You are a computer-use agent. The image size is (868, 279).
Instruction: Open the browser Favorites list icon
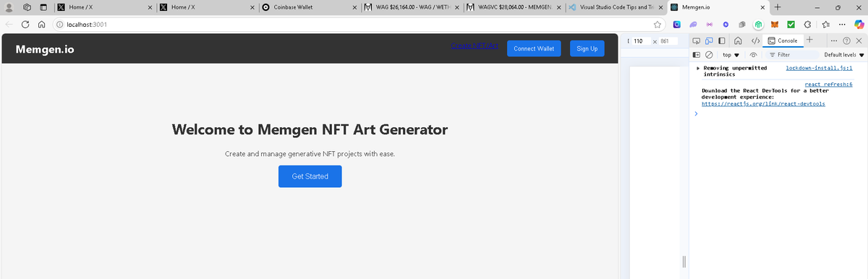pyautogui.click(x=825, y=24)
